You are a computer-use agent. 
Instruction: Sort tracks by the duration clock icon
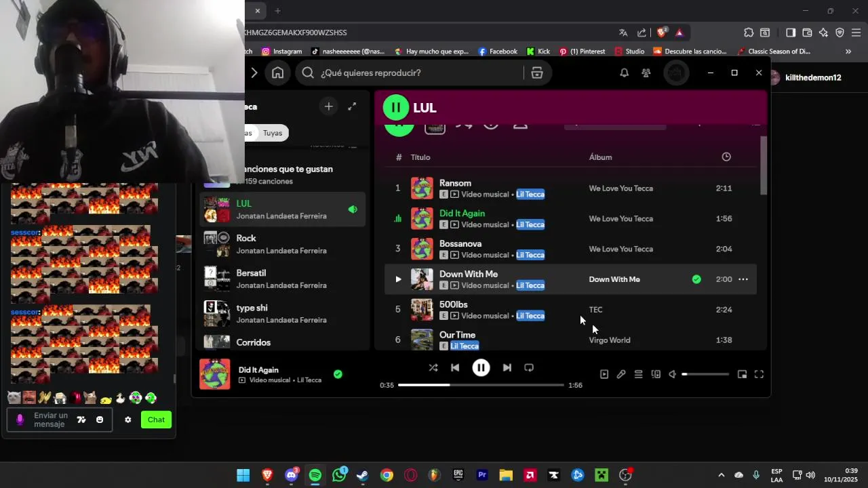726,157
